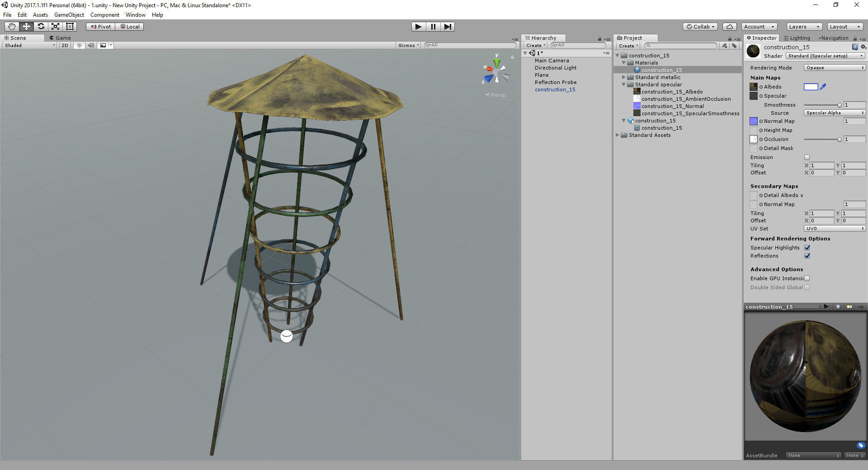Change the Standard (Specular setup) shader
868x470 pixels.
click(x=826, y=56)
